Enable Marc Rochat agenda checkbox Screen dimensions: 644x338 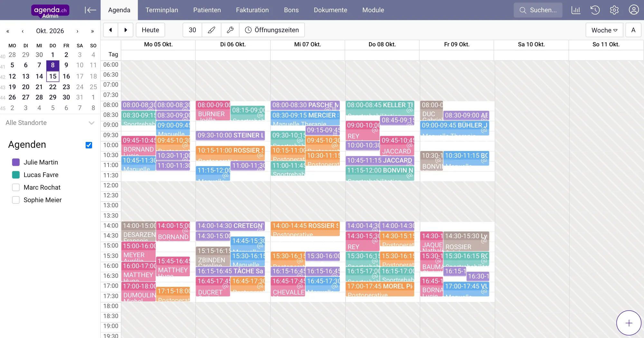[16, 187]
